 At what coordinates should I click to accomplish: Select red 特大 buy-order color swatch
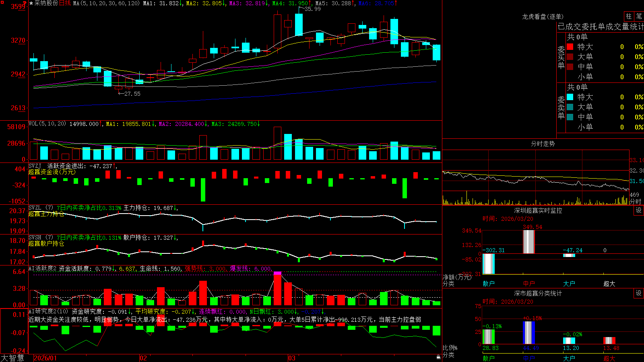(x=570, y=47)
